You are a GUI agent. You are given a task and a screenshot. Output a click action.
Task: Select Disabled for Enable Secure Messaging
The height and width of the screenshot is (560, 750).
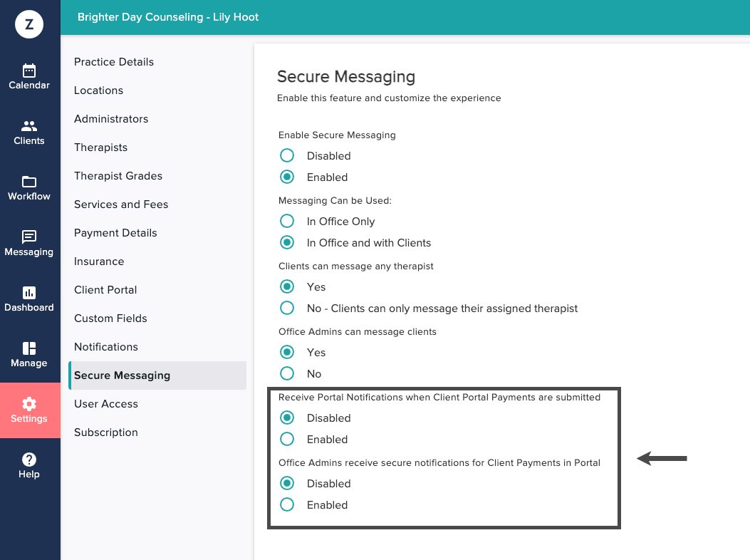pyautogui.click(x=287, y=156)
